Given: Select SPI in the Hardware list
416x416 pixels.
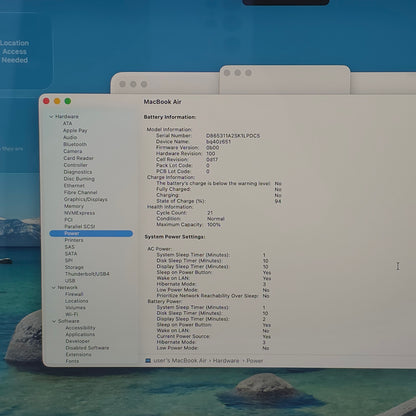Looking at the screenshot, I should point(69,260).
